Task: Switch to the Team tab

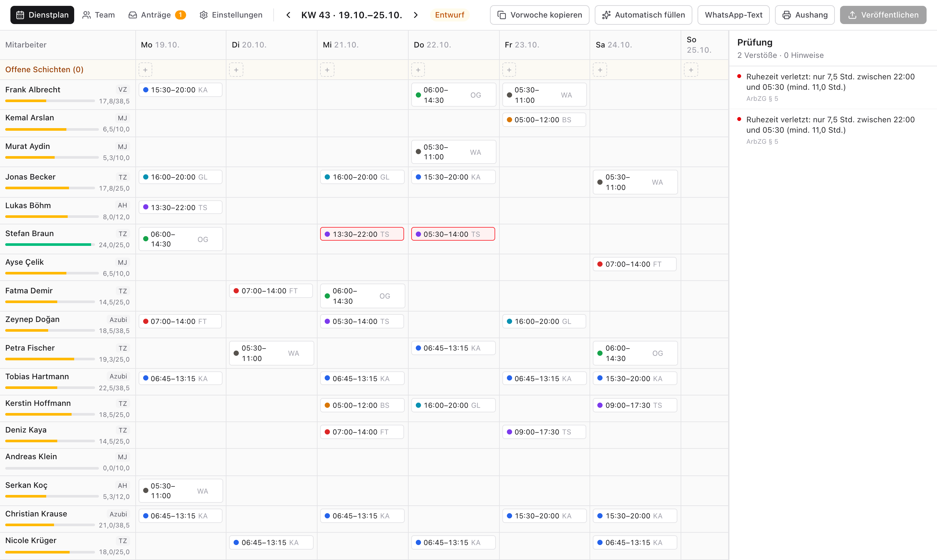Action: coord(99,15)
